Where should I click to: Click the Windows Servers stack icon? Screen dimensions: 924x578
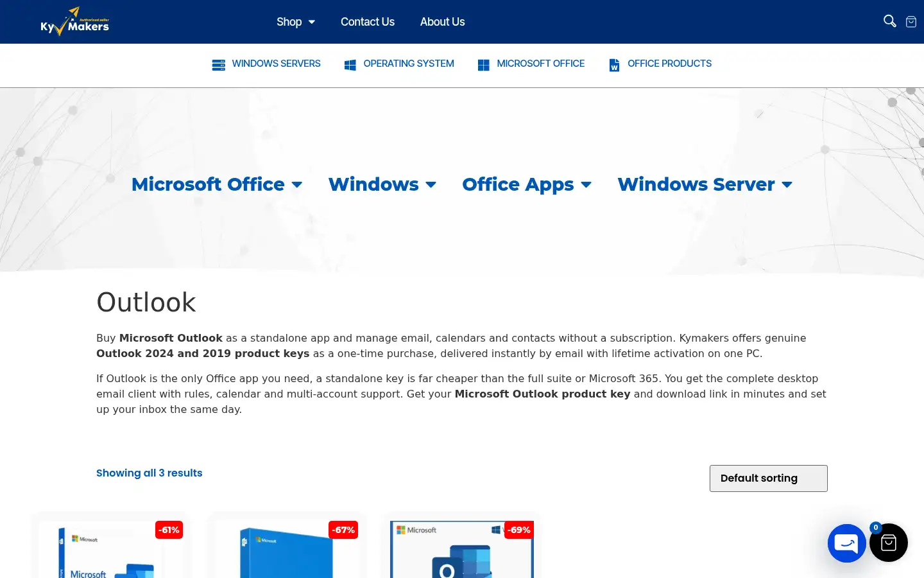pos(219,65)
